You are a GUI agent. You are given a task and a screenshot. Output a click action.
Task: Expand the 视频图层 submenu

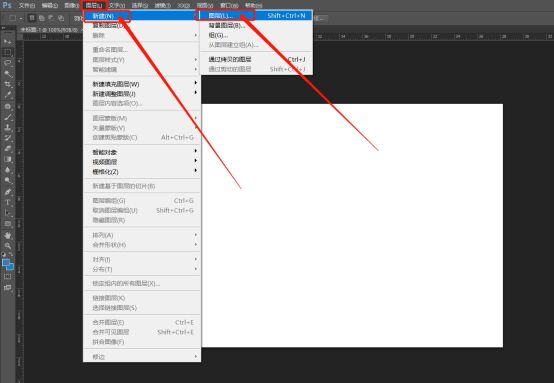point(142,162)
